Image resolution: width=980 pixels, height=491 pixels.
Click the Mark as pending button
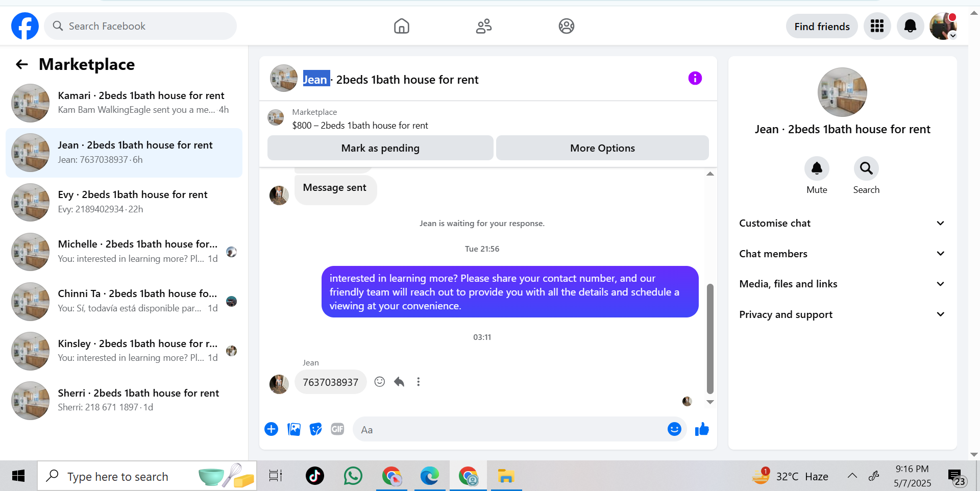[x=380, y=148]
